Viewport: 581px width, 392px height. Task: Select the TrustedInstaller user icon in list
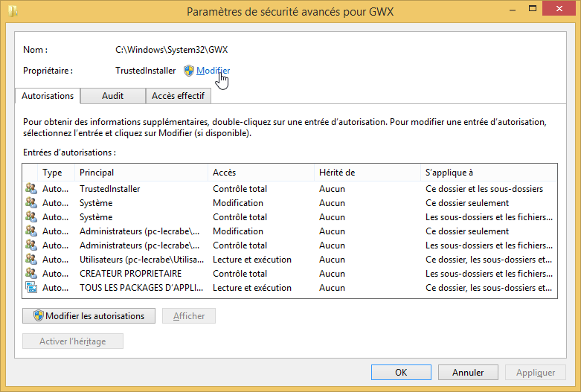click(31, 189)
